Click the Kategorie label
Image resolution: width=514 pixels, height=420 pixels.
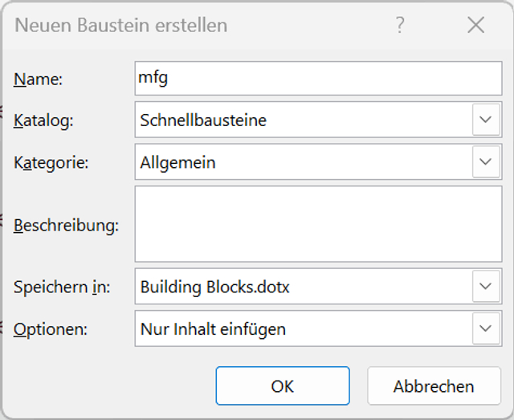51,162
